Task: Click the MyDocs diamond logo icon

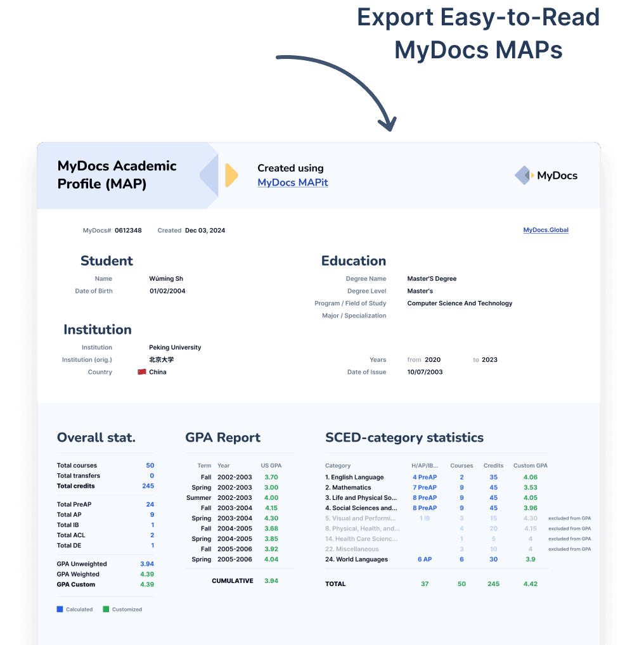Action: [524, 176]
